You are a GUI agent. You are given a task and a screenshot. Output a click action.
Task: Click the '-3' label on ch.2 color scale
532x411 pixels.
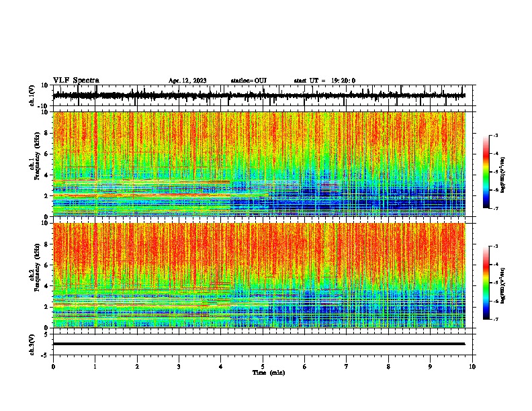click(495, 246)
